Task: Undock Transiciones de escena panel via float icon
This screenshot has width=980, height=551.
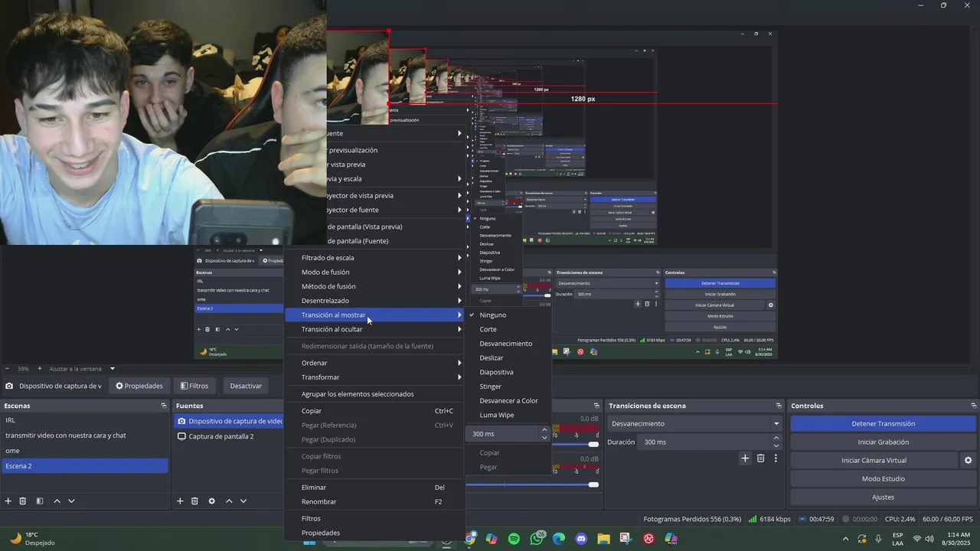Action: (x=779, y=406)
